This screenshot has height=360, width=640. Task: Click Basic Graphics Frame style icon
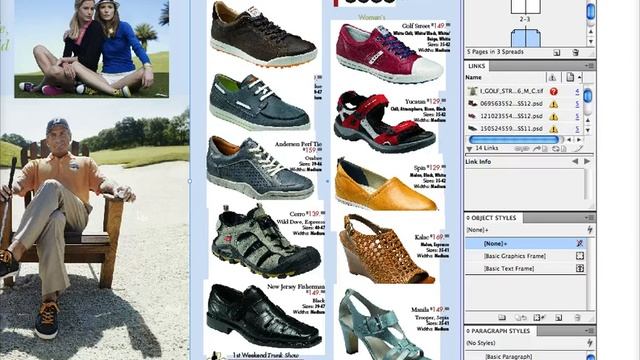(x=580, y=256)
